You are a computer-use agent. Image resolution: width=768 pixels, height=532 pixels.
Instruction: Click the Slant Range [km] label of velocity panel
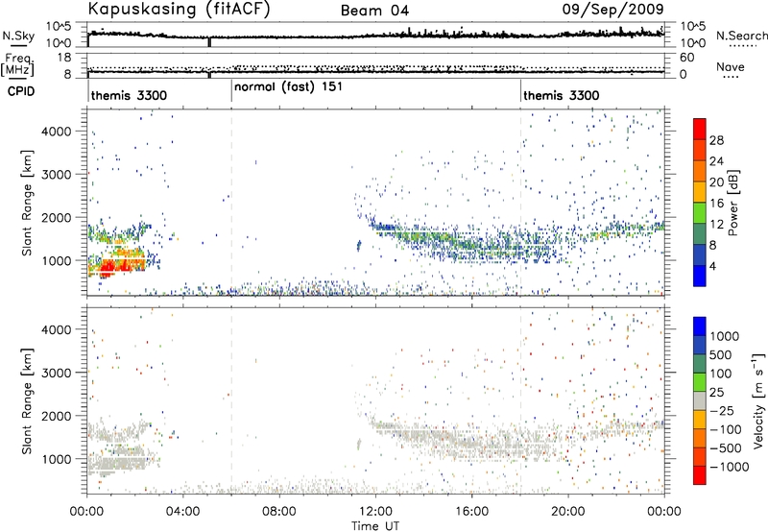coord(27,400)
